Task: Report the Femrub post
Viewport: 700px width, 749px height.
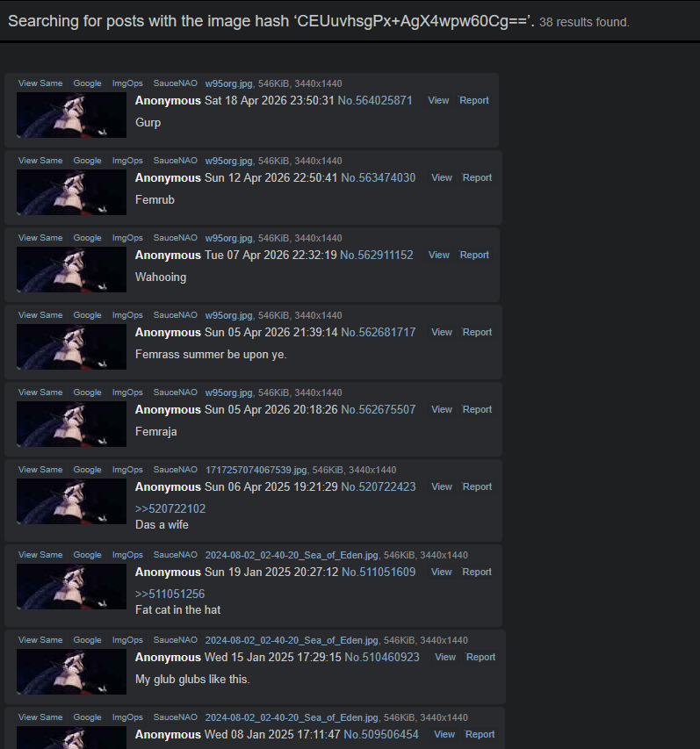Action: coord(477,177)
